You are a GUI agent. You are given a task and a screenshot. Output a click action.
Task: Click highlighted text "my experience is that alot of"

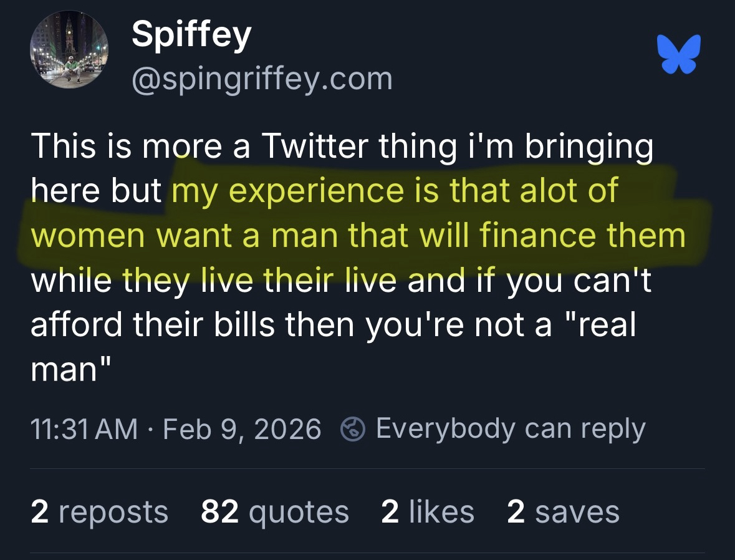click(394, 191)
